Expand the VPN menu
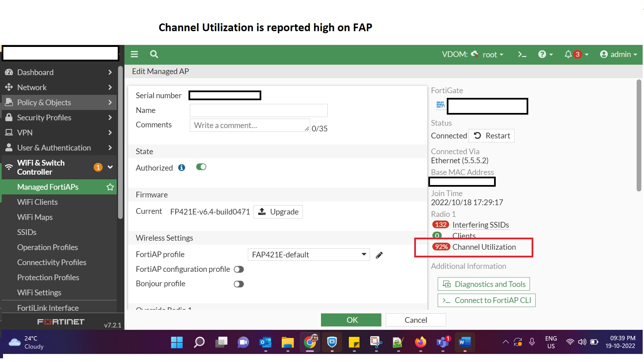Screen dimensions: 644x362 tap(59, 133)
